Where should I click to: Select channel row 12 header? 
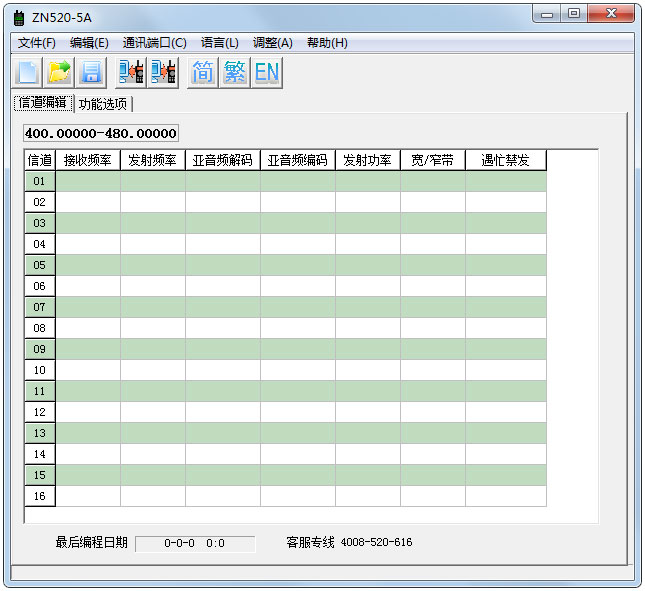point(39,412)
